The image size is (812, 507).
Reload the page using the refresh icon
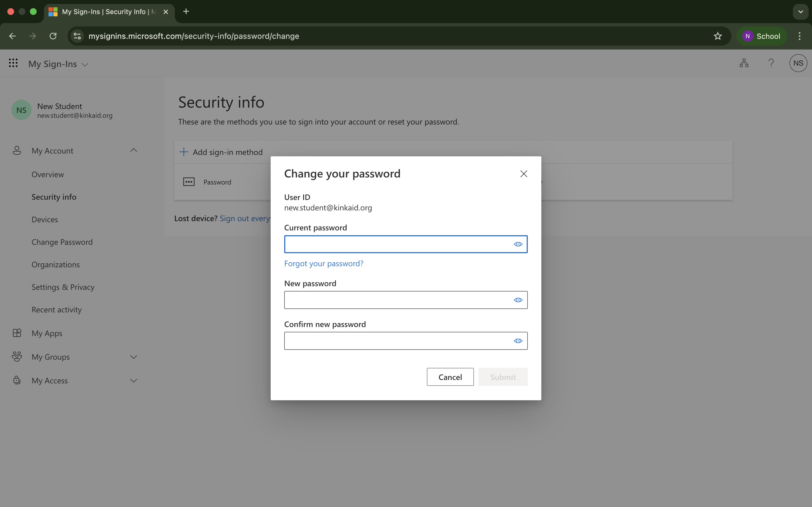(53, 36)
